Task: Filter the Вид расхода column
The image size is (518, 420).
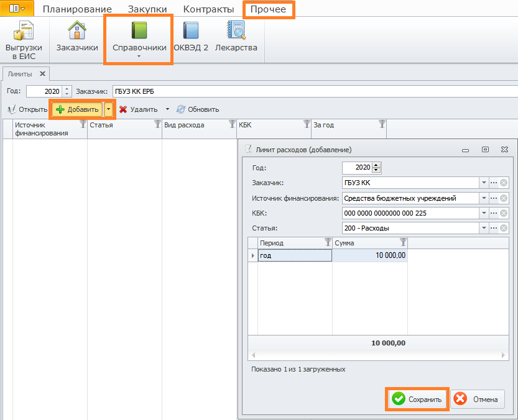Action: 232,124
